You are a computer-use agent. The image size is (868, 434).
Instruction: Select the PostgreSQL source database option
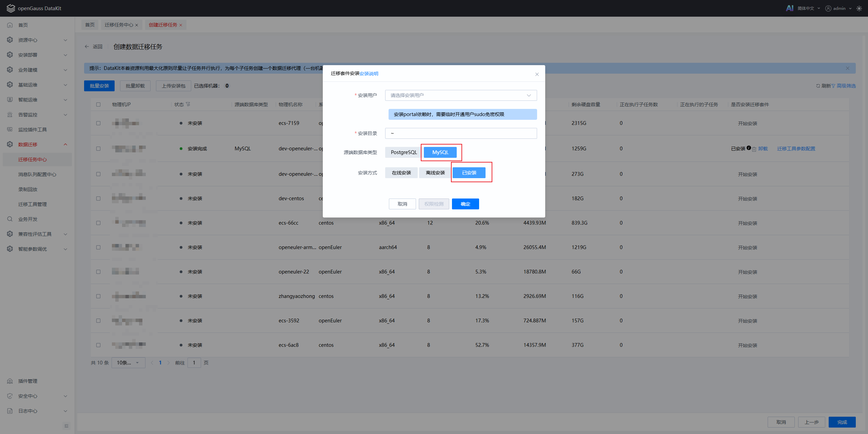(x=403, y=152)
